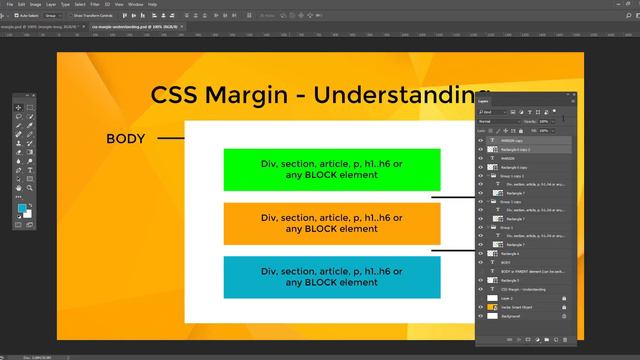Click Create new layer icon
Screen dimensions: 640x360
click(556, 340)
